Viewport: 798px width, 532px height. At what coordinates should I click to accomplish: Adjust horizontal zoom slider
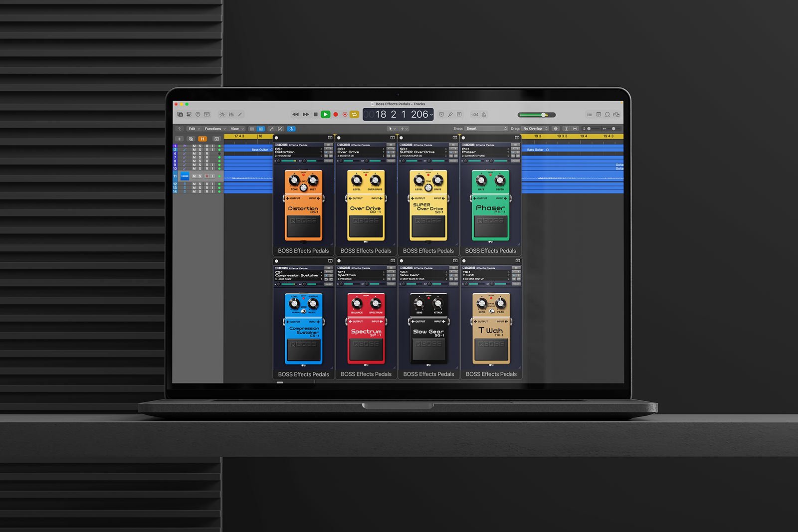[x=611, y=129]
